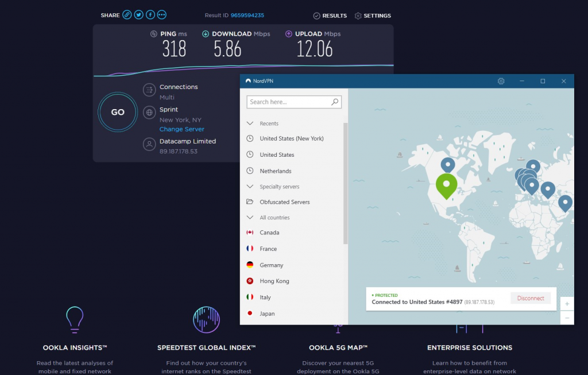Click the magnifier icon in NordVPN search
The image size is (588, 375).
335,102
